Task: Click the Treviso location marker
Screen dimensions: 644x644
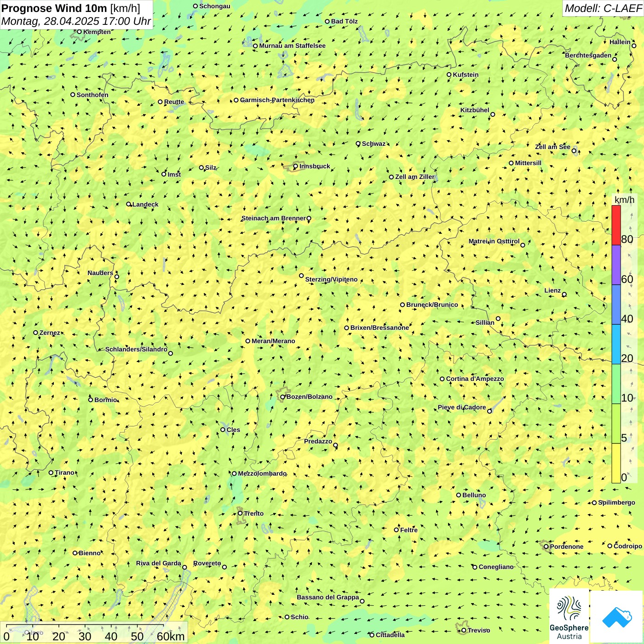Action: click(x=464, y=630)
